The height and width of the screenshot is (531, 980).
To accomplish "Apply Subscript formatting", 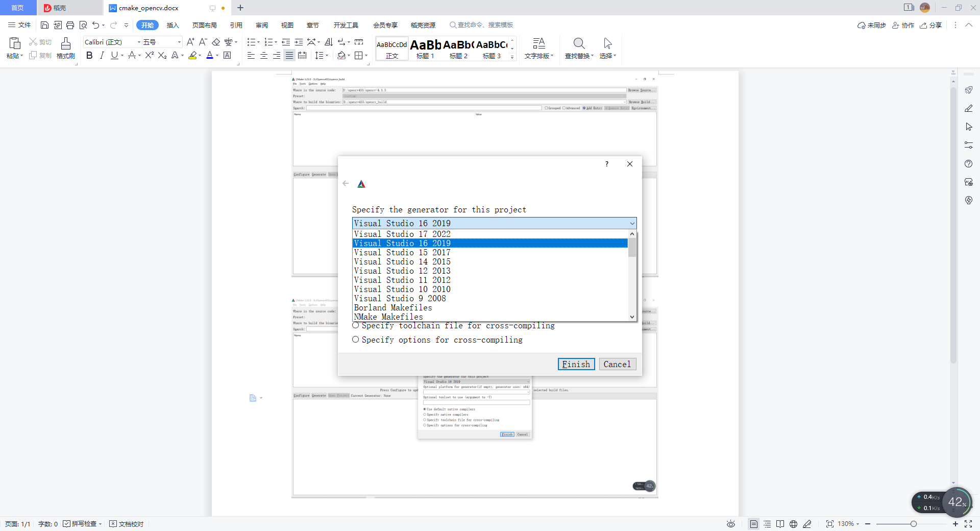I will [x=162, y=55].
